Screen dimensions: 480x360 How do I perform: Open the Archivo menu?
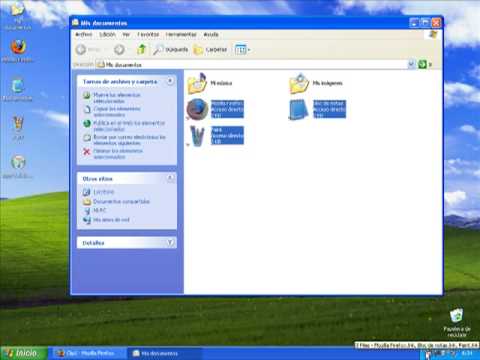[x=83, y=34]
